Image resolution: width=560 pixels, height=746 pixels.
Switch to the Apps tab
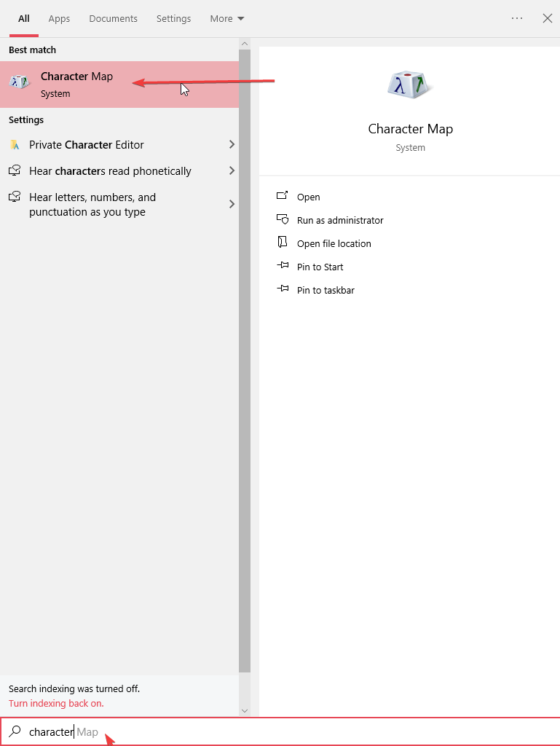click(x=59, y=18)
